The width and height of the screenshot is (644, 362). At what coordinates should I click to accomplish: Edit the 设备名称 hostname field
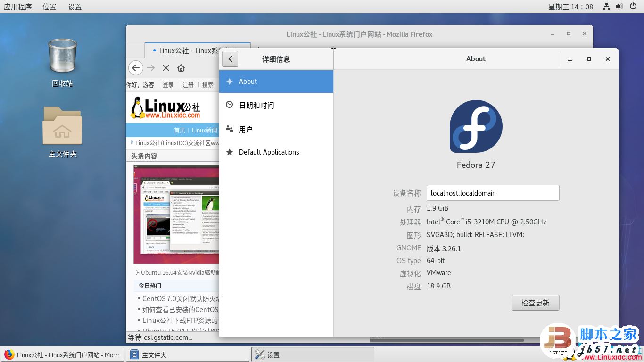(x=493, y=193)
